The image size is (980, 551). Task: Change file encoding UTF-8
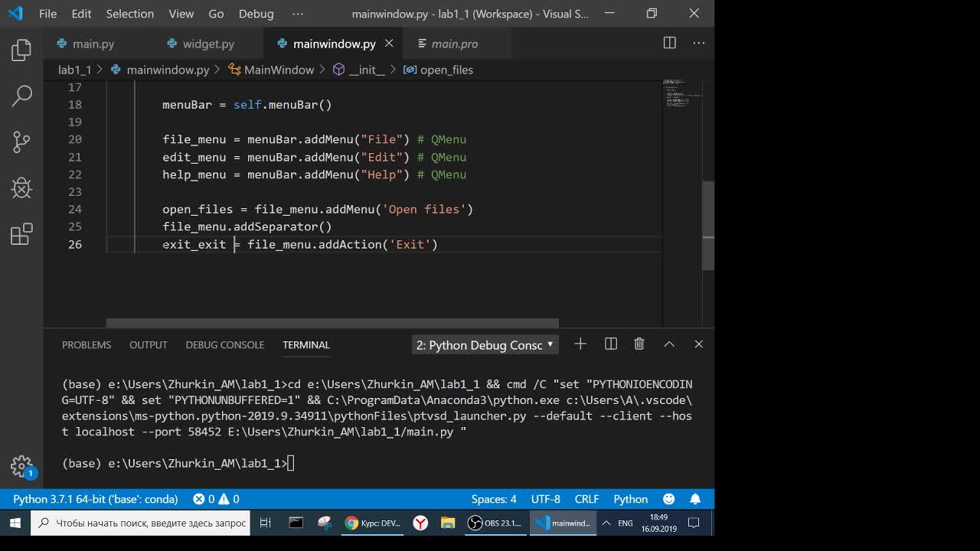[x=546, y=499]
